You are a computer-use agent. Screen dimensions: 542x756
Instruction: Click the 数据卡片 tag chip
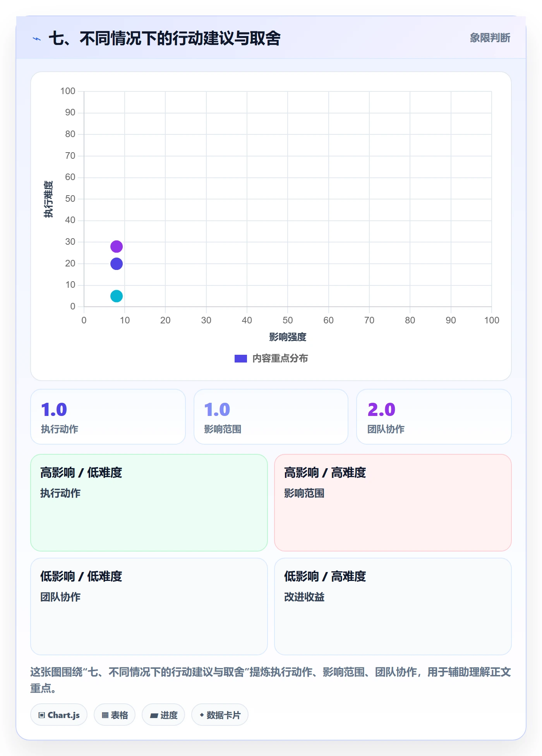click(x=220, y=715)
